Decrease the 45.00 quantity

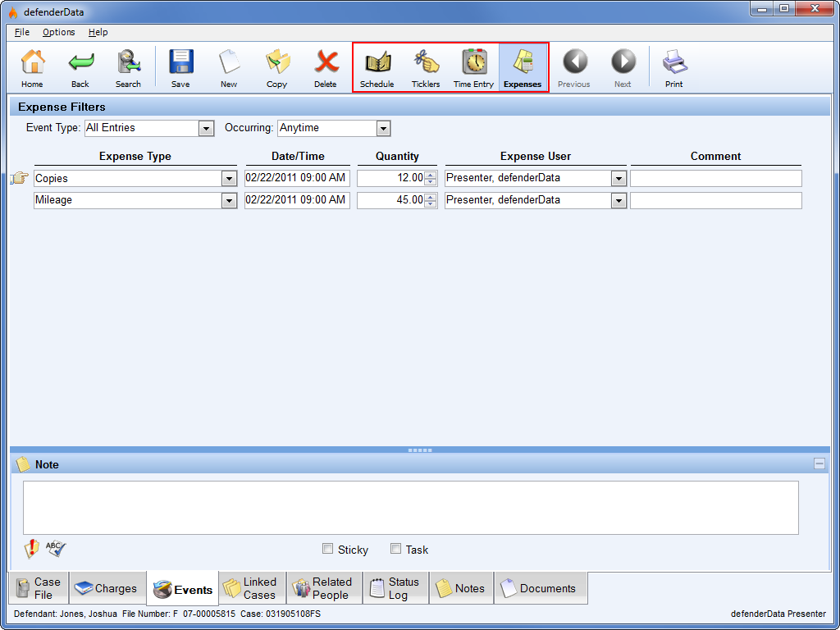click(x=430, y=204)
